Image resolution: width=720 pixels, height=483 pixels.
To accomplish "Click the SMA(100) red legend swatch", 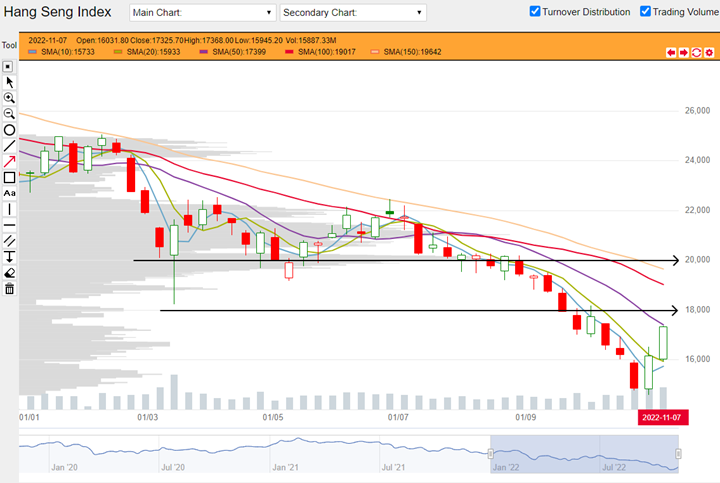I will (289, 52).
